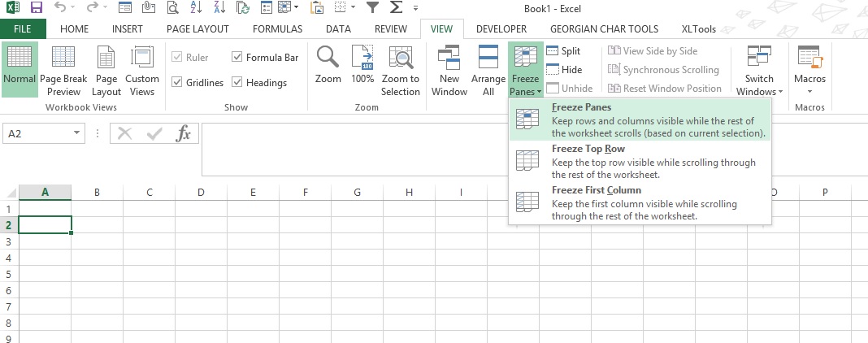This screenshot has width=868, height=343.
Task: Open the Macros dropdown
Action: [x=809, y=69]
